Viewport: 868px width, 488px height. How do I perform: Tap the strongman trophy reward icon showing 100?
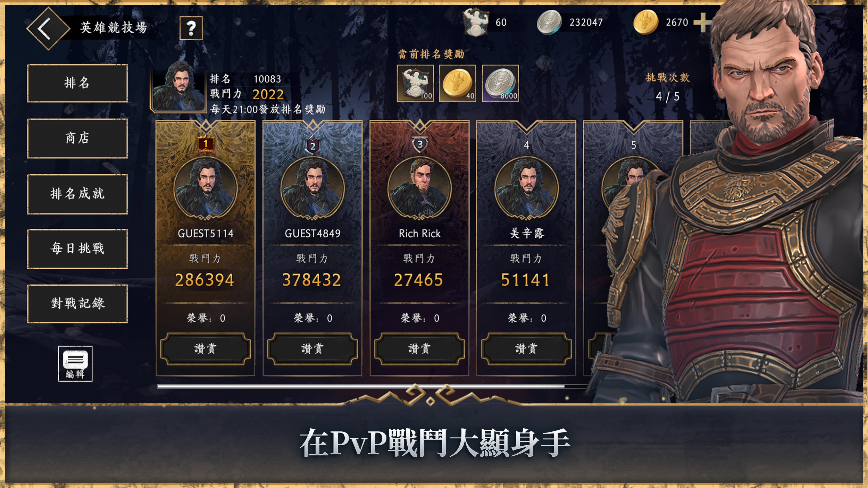tap(415, 83)
